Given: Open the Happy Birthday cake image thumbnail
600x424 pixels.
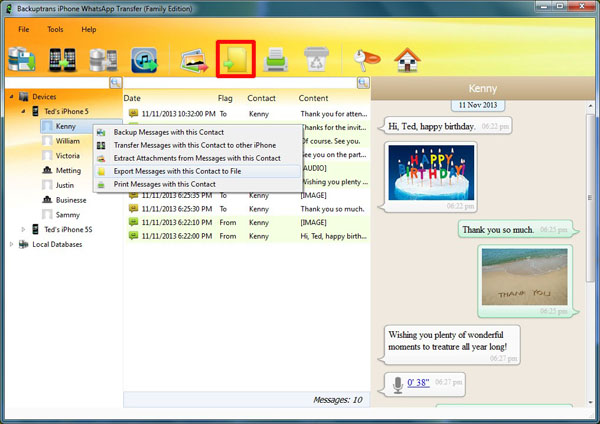Looking at the screenshot, I should [431, 173].
